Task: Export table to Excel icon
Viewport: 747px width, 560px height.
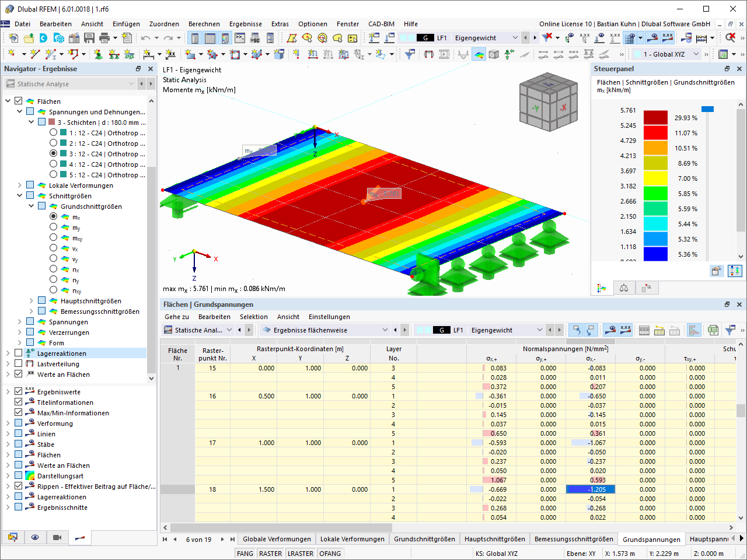Action: [x=713, y=330]
